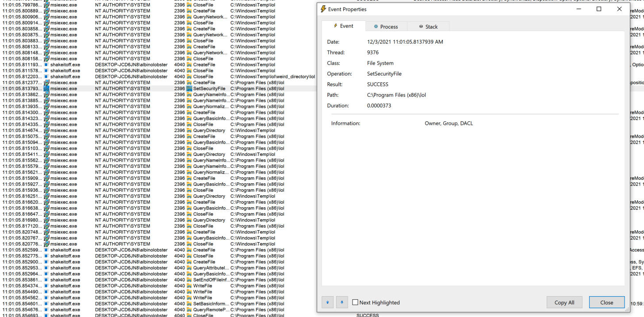Go to next event with down arrow button
The height and width of the screenshot is (317, 644).
[342, 302]
